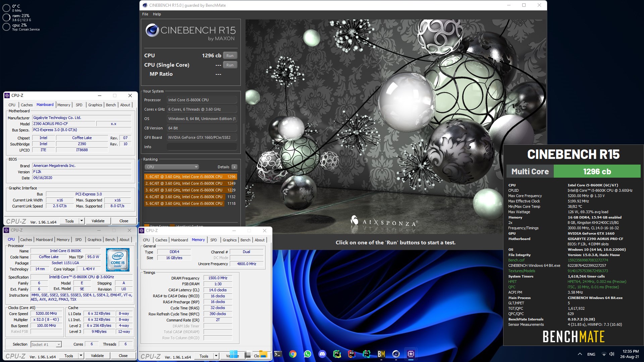Run the CPU multi-core benchmark
This screenshot has height=362, width=644.
tap(230, 56)
